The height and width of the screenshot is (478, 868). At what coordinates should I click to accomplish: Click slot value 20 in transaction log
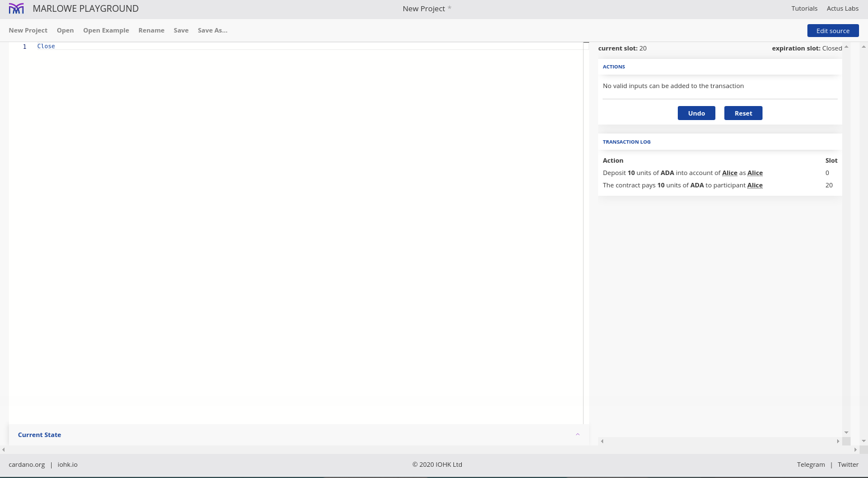829,185
